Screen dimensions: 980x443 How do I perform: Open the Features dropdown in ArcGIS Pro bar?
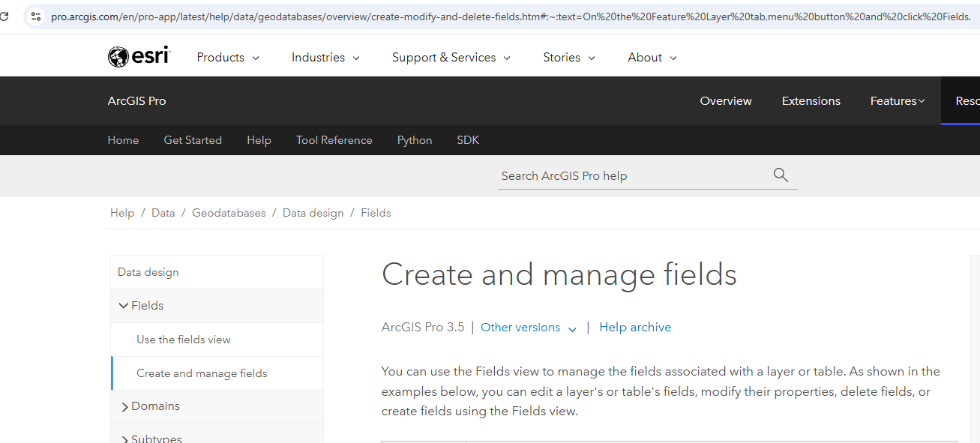(x=898, y=101)
